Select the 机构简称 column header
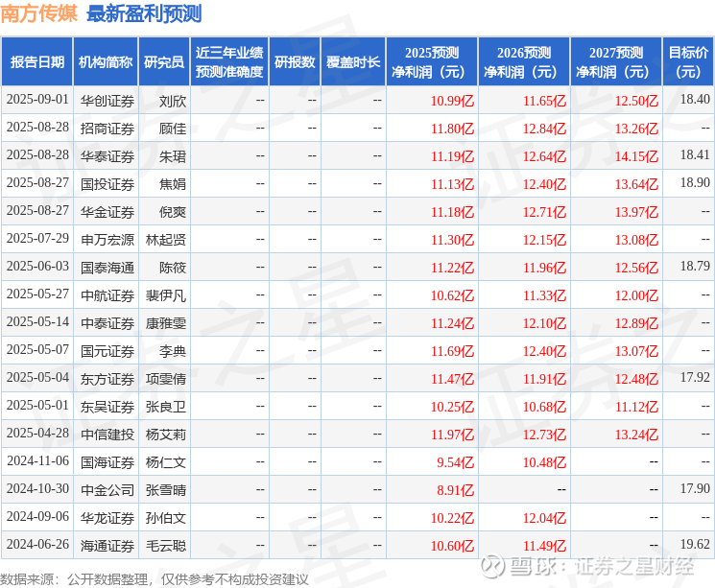 point(106,62)
